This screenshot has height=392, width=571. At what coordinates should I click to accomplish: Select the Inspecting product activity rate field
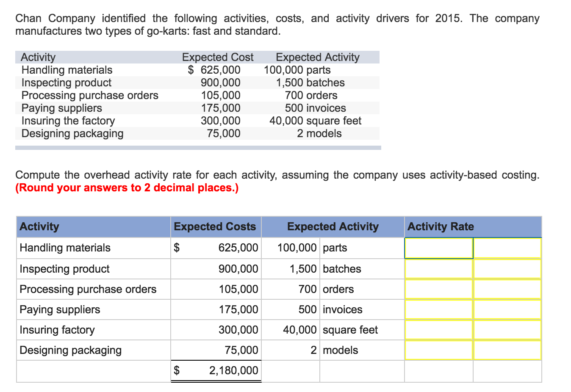coord(438,269)
